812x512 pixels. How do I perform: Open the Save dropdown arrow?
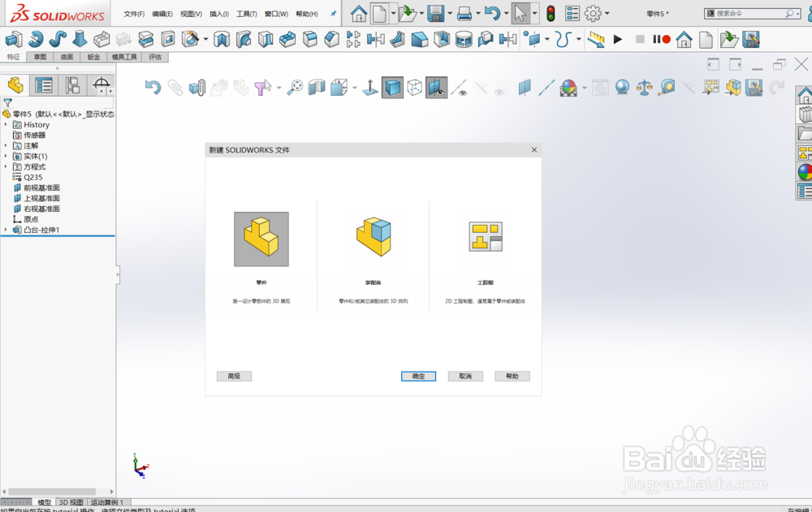(450, 14)
